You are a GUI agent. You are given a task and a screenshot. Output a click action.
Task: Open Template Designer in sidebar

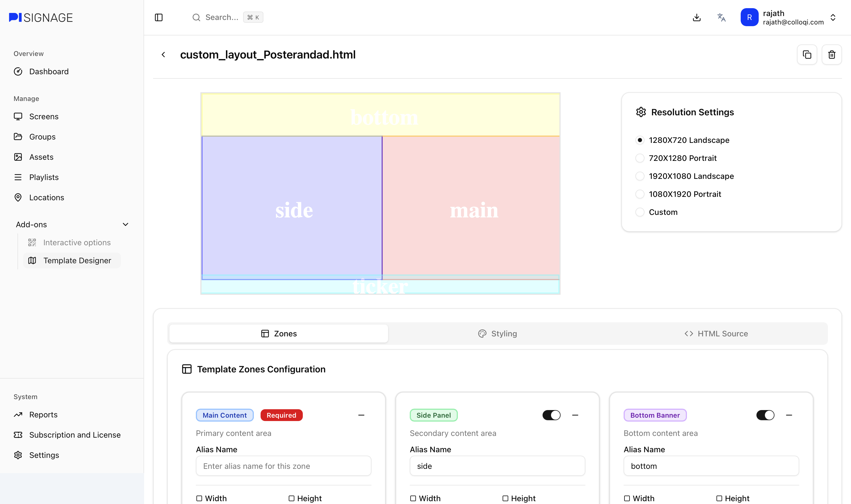77,260
